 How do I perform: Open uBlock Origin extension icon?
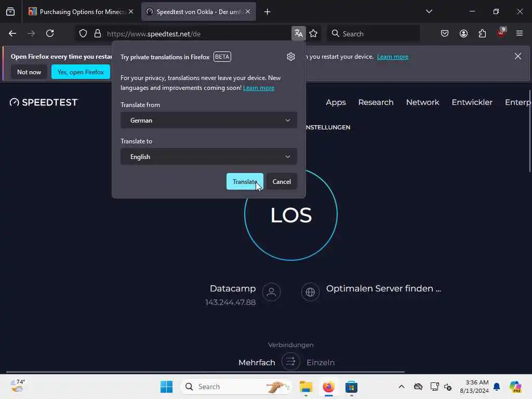(x=501, y=33)
